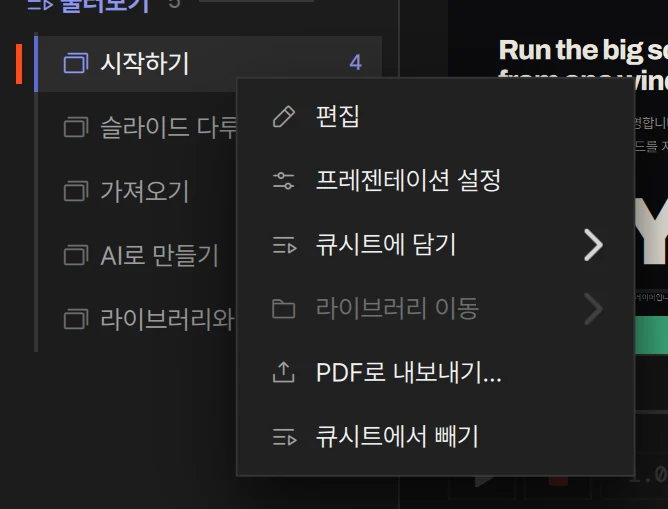Screen dimensions: 668x509
Task: Click the disabled 라이브러리 이동 entry
Action: (x=435, y=308)
